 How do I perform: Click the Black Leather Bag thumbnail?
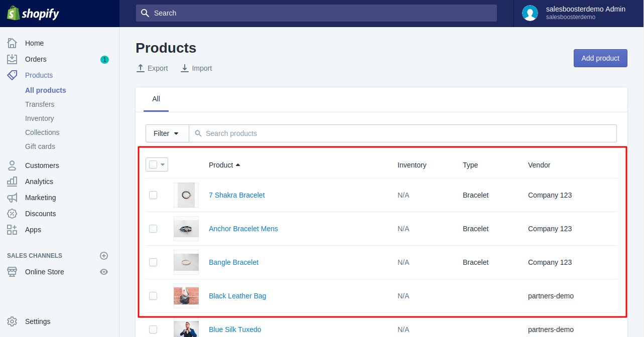coord(186,296)
